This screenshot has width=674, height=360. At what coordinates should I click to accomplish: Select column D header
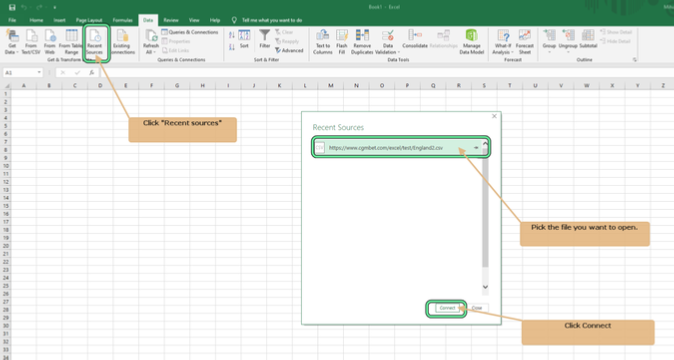coord(100,85)
